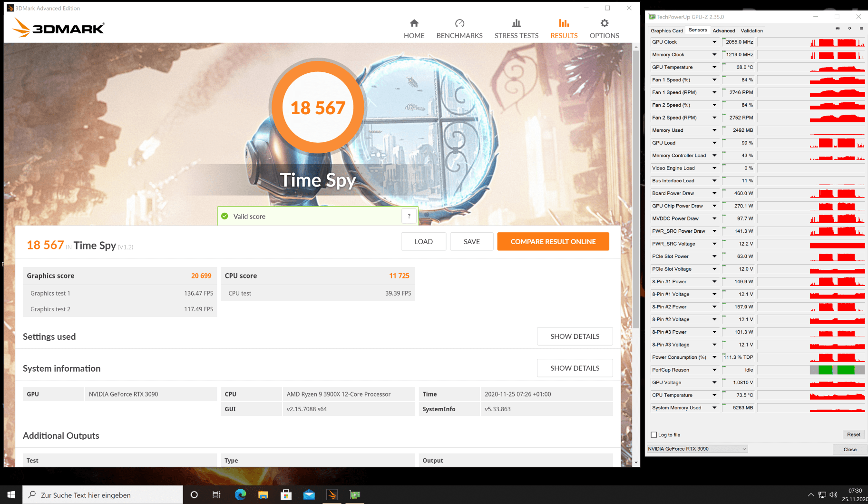Open the PCIe Slot Power dropdown
Image resolution: width=868 pixels, height=504 pixels.
point(714,257)
